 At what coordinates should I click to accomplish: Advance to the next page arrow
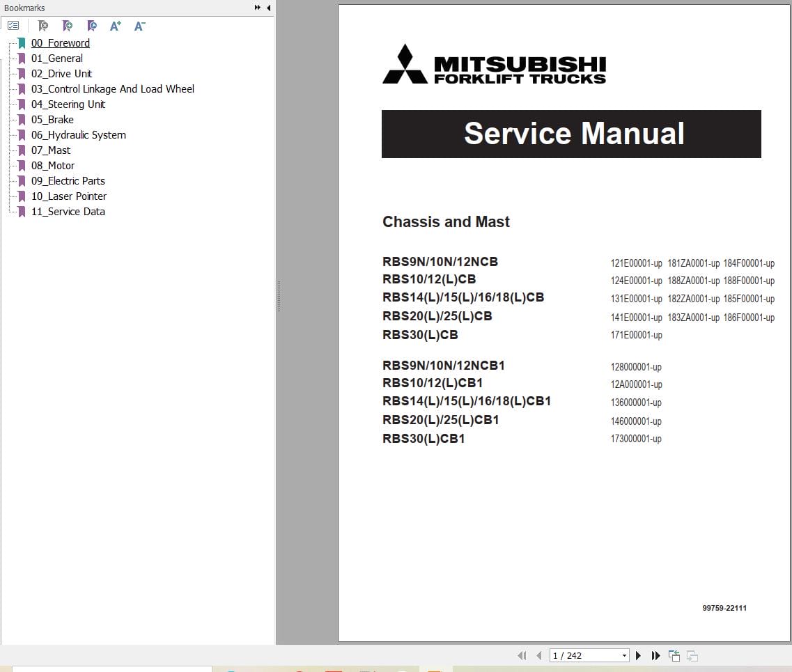pos(638,655)
